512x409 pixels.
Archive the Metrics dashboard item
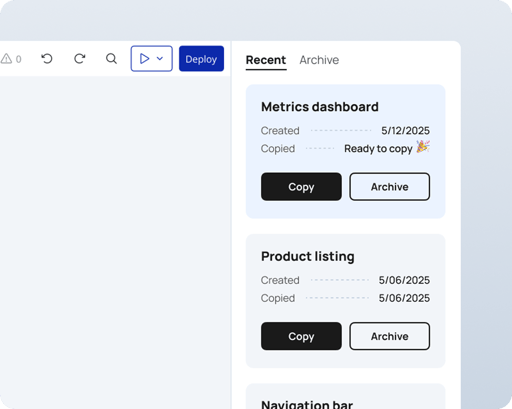pyautogui.click(x=390, y=187)
